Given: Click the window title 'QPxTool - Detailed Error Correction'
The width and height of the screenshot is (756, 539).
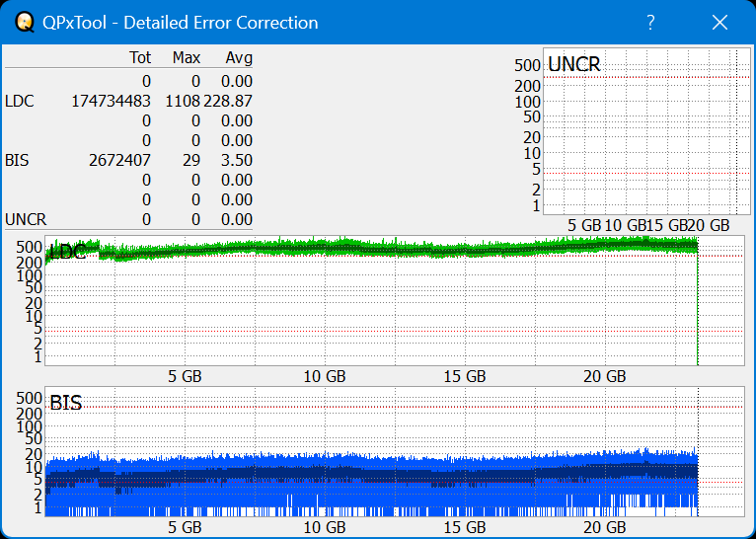Looking at the screenshot, I should [181, 23].
